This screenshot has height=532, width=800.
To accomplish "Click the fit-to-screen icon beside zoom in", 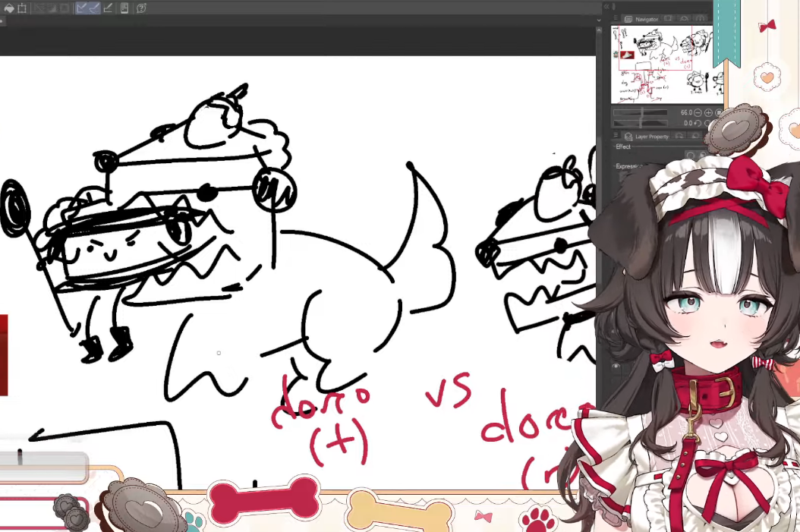I will [x=718, y=112].
